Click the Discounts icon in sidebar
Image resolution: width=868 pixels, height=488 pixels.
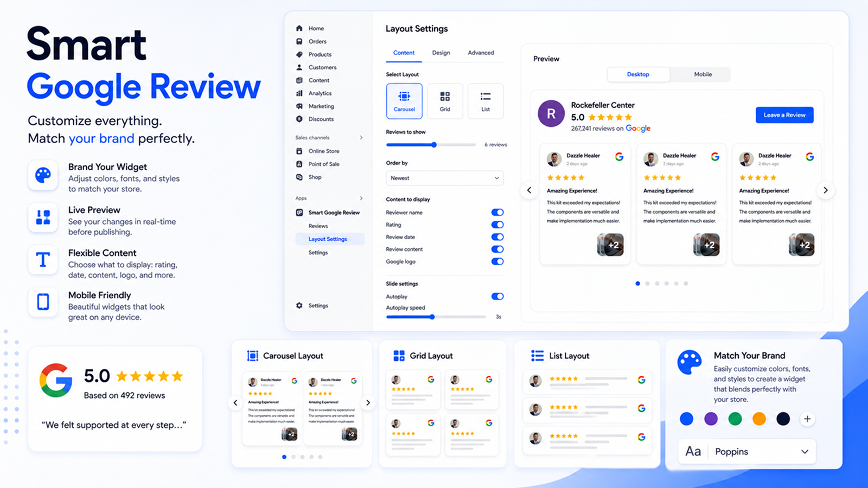(x=299, y=119)
